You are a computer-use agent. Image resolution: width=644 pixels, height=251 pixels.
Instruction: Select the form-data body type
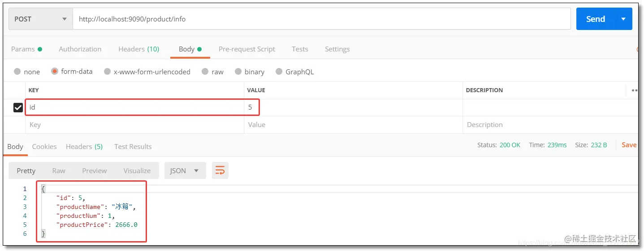(72, 72)
